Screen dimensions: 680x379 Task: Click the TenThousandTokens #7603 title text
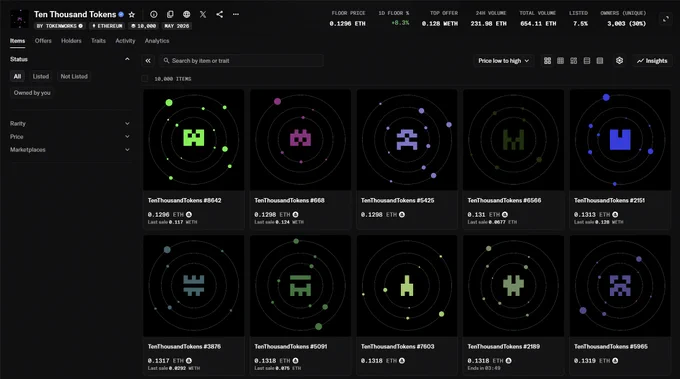[x=397, y=346]
